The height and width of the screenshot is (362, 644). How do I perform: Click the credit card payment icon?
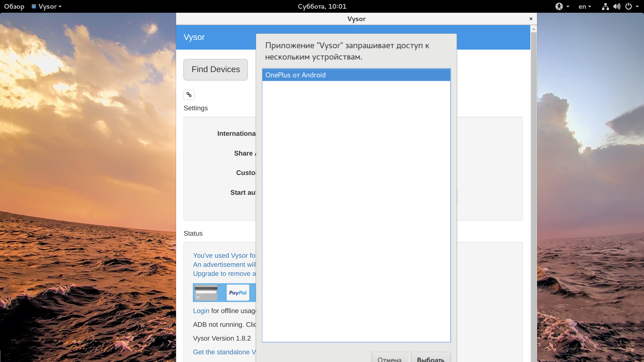[x=206, y=293]
